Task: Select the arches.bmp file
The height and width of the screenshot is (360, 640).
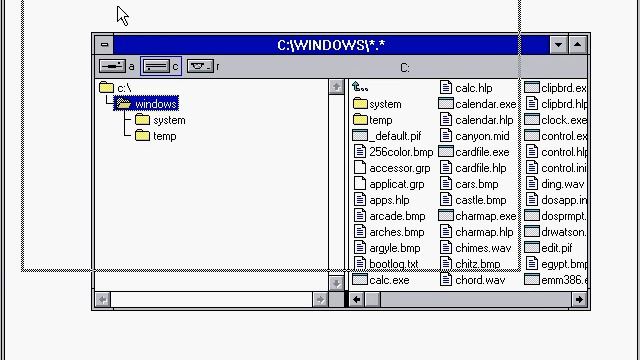Action: tap(389, 232)
